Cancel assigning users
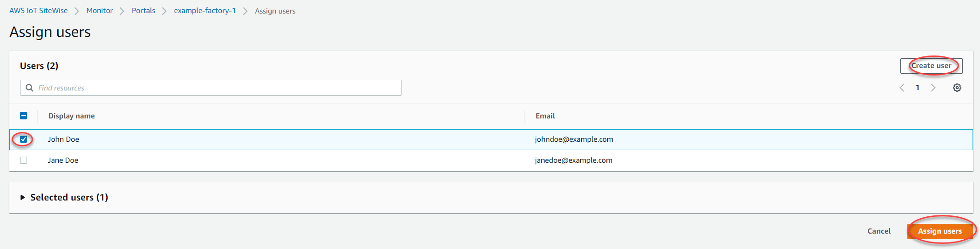 pyautogui.click(x=878, y=231)
